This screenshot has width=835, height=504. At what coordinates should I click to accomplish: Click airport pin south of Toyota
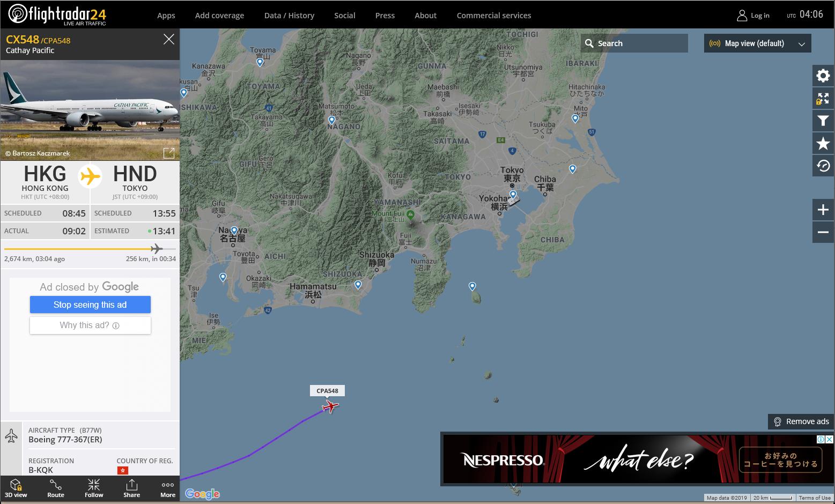pyautogui.click(x=223, y=278)
